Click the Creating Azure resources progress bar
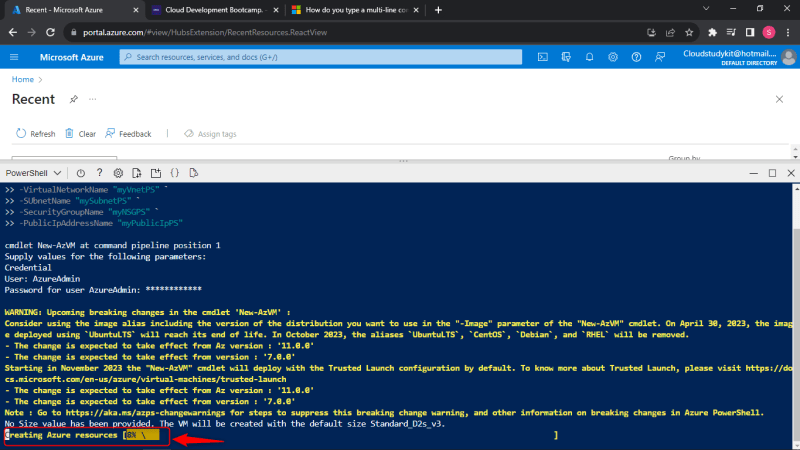This screenshot has width=800, height=450. point(340,435)
